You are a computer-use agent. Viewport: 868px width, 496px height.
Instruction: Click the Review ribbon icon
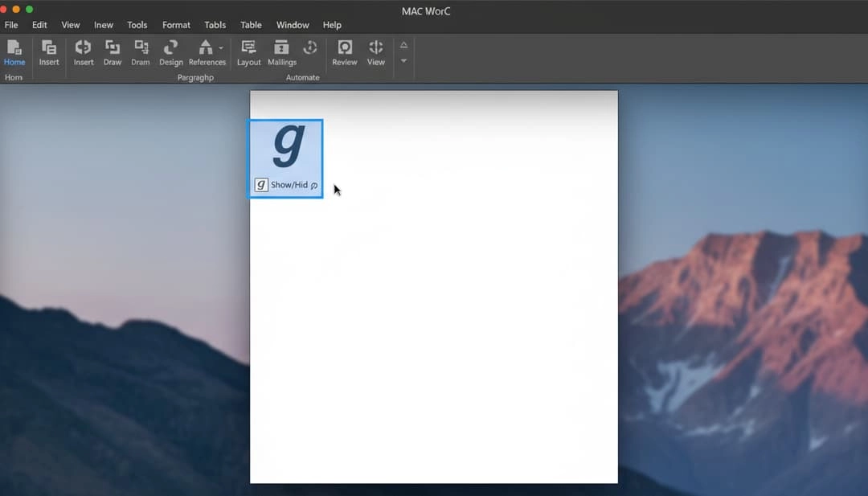[x=345, y=48]
